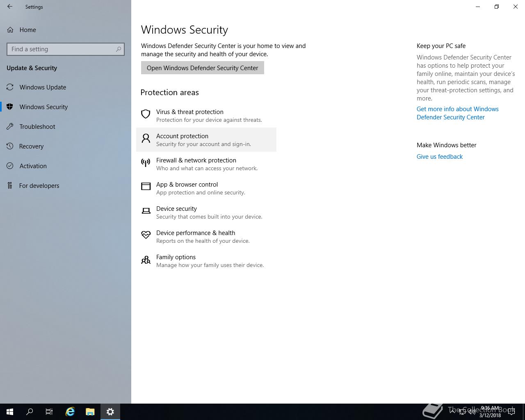Click the Activation checkmark icon
The height and width of the screenshot is (420, 525).
[x=10, y=166]
